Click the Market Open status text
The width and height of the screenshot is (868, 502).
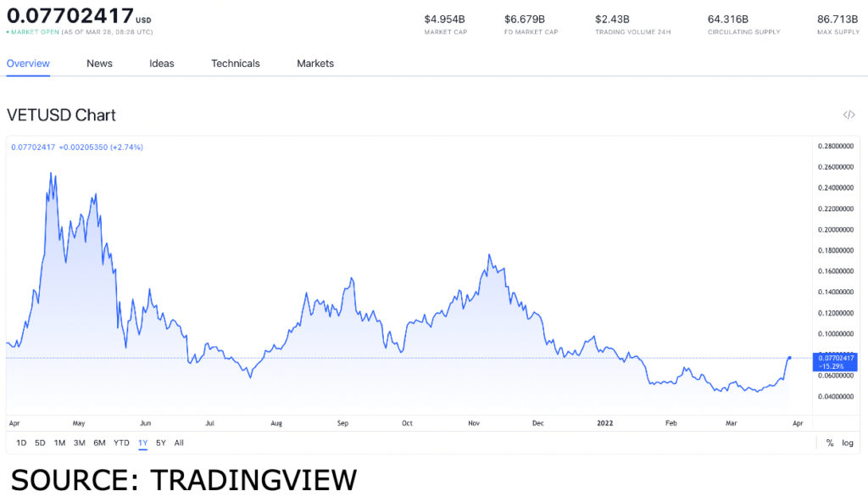[35, 32]
